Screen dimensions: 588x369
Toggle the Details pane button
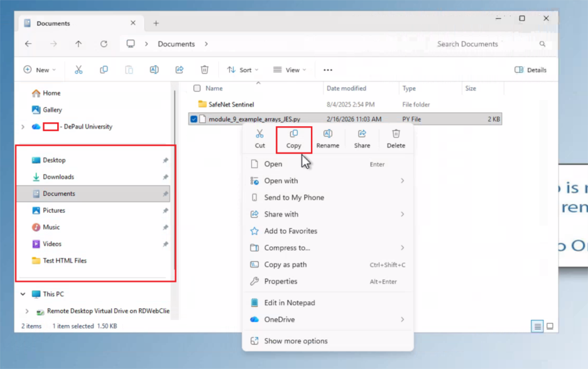point(530,70)
